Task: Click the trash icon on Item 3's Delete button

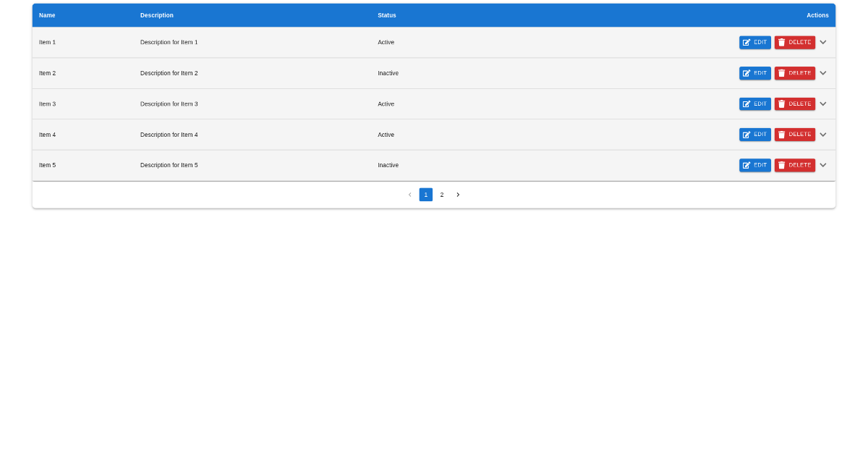Action: tap(782, 104)
